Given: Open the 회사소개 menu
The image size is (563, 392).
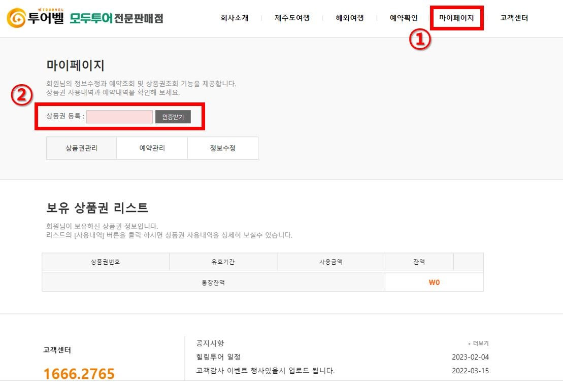Looking at the screenshot, I should [235, 18].
